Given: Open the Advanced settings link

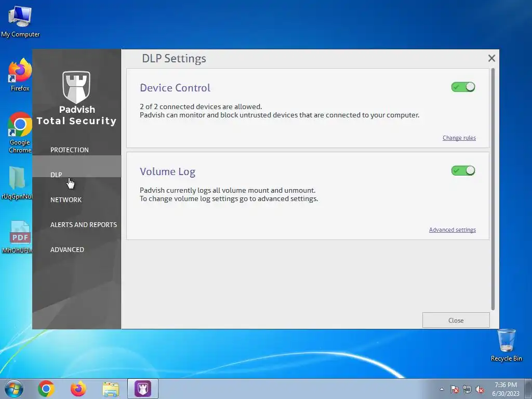Looking at the screenshot, I should [x=453, y=230].
